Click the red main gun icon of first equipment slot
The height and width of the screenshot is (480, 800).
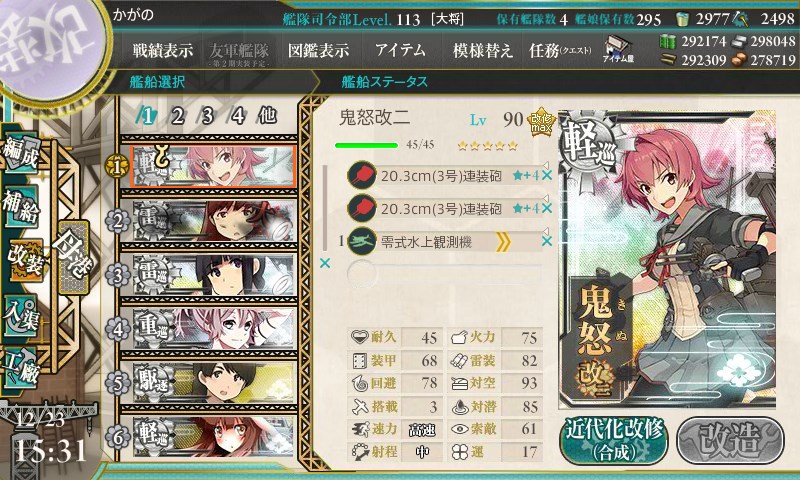click(x=361, y=175)
